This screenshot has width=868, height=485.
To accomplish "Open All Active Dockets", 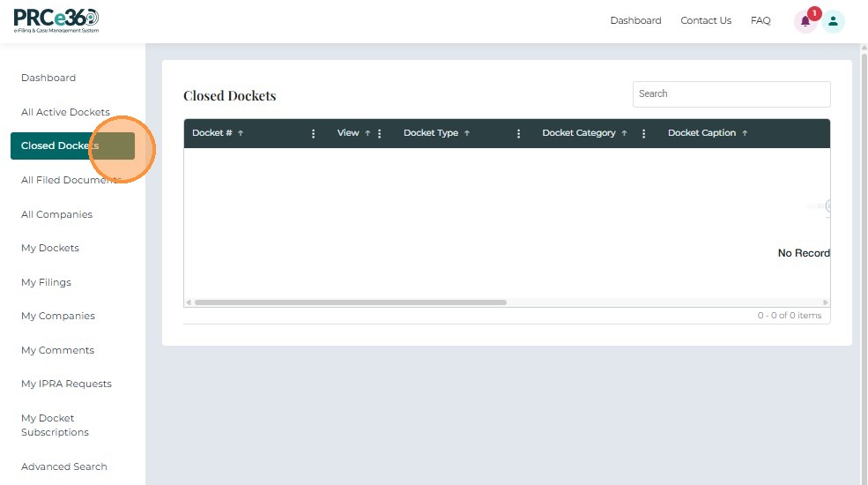I will point(65,112).
